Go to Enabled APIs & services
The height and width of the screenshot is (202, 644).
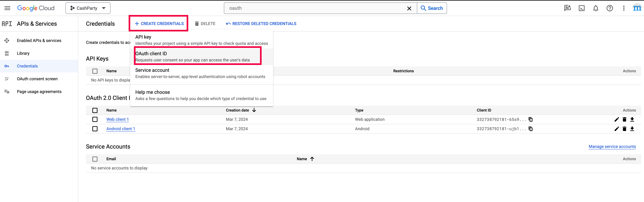pos(39,41)
